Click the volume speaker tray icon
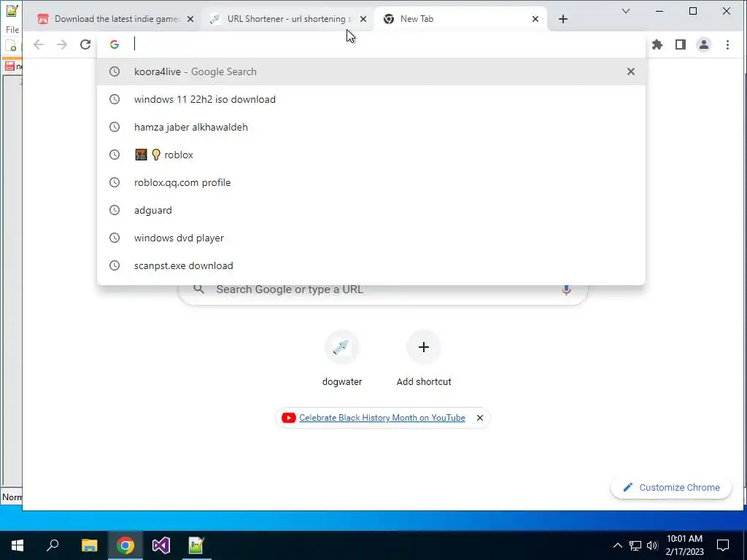Screen dimensions: 747x560 (x=652, y=545)
